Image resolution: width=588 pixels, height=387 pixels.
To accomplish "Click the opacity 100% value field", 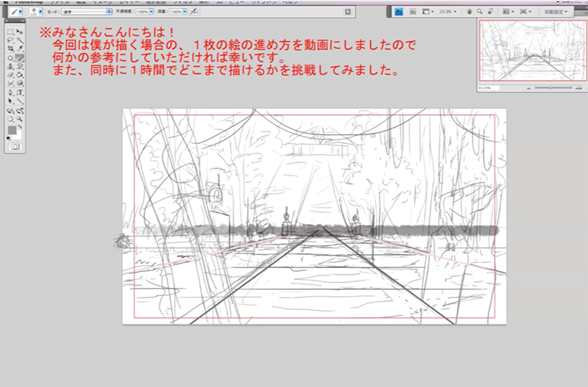I will tap(142, 12).
